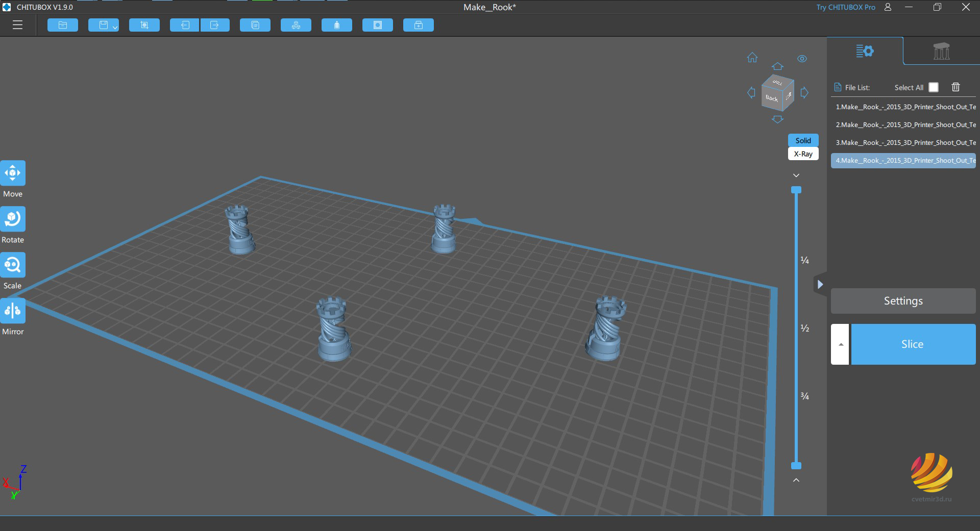The width and height of the screenshot is (980, 531).
Task: Click the layer slider top handle
Action: [796, 190]
